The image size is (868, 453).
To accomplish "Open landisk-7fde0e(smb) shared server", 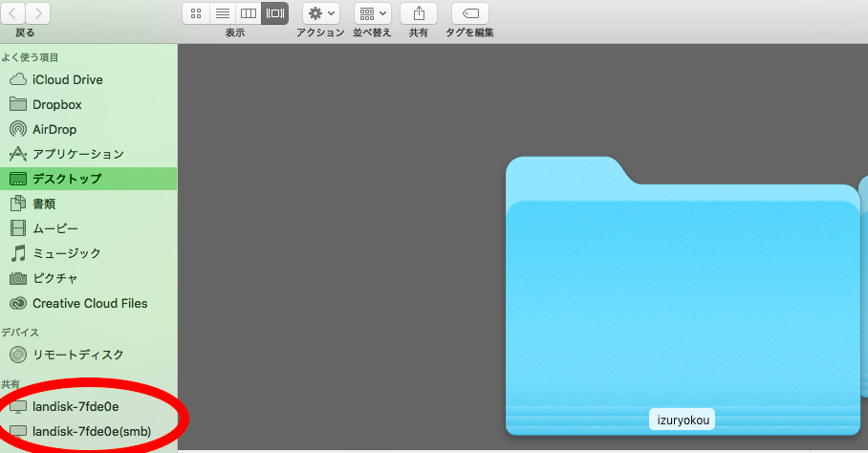I will pos(89,431).
